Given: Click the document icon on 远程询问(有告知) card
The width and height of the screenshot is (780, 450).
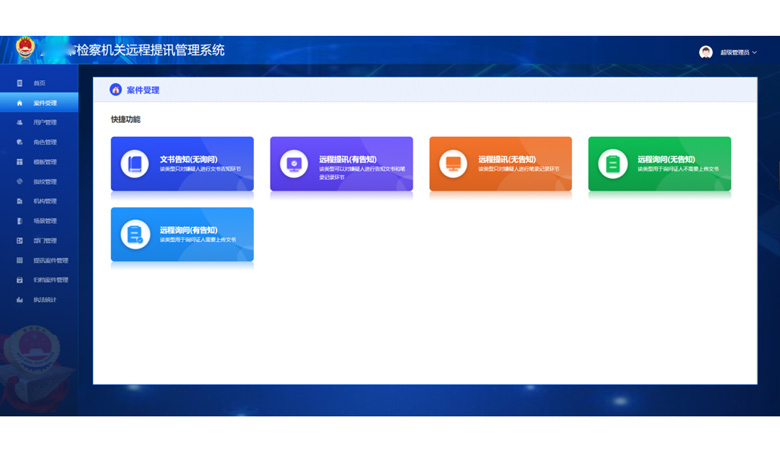Looking at the screenshot, I should pos(135,234).
